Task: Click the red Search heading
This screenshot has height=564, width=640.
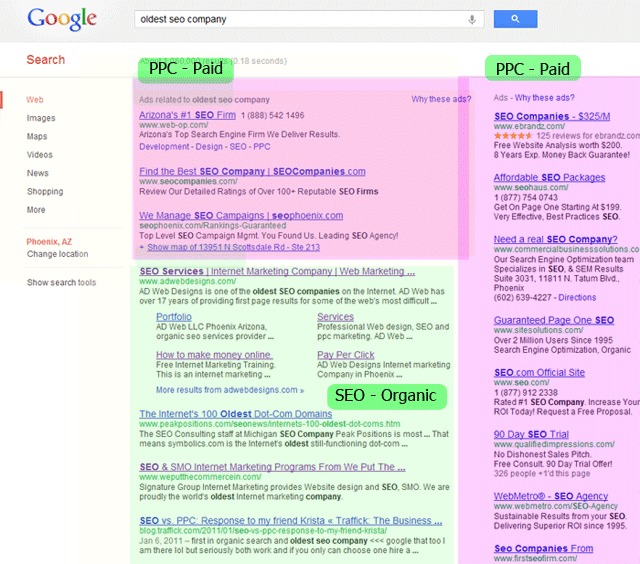Action: pyautogui.click(x=46, y=60)
